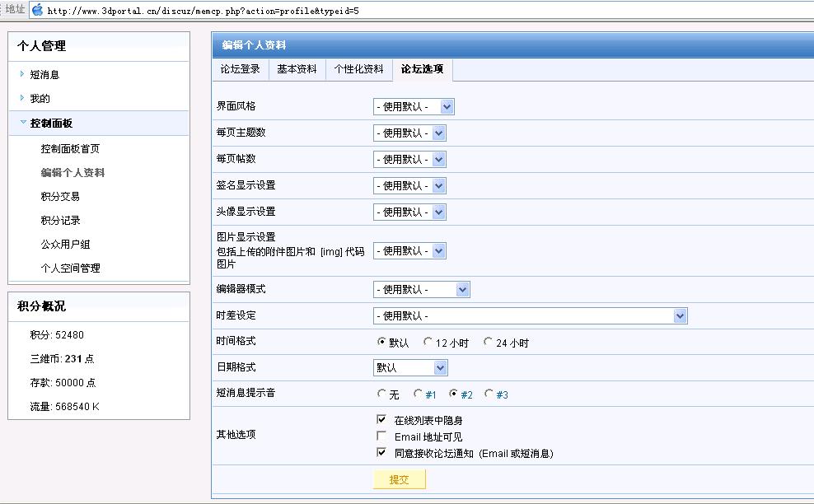
Task: Open the 短消息 sidebar link
Action: point(44,75)
